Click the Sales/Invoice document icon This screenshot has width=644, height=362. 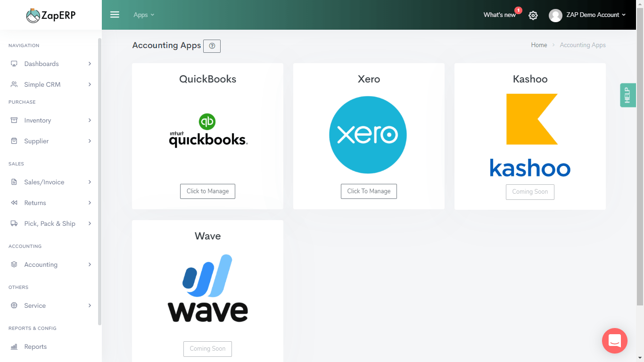(14, 182)
